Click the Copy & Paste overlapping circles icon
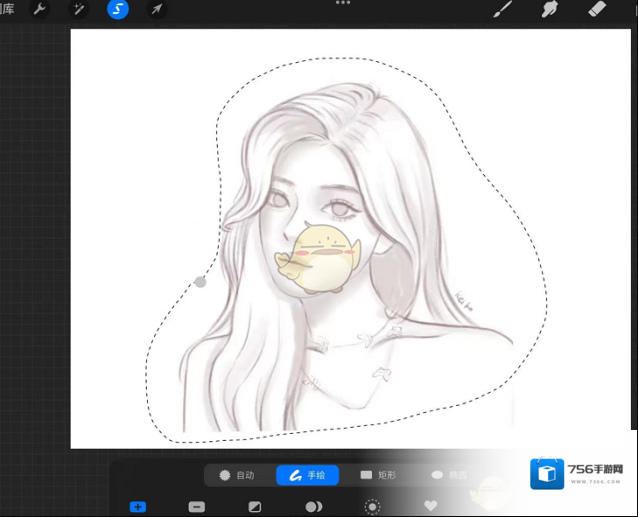 tap(313, 507)
